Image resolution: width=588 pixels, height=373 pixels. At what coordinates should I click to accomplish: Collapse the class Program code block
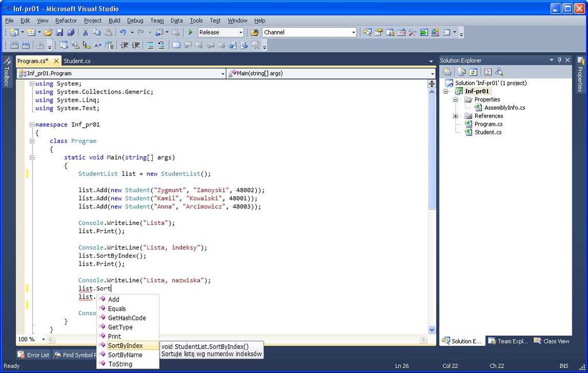[x=32, y=141]
